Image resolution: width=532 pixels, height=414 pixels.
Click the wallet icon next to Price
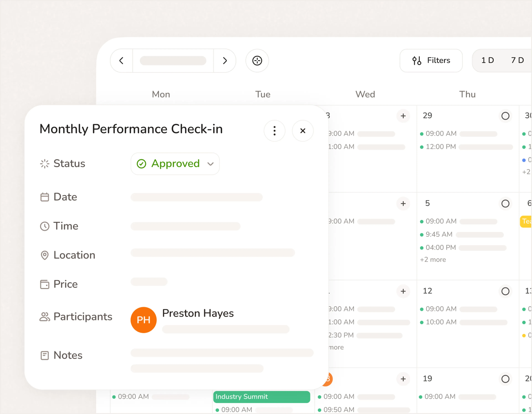45,284
